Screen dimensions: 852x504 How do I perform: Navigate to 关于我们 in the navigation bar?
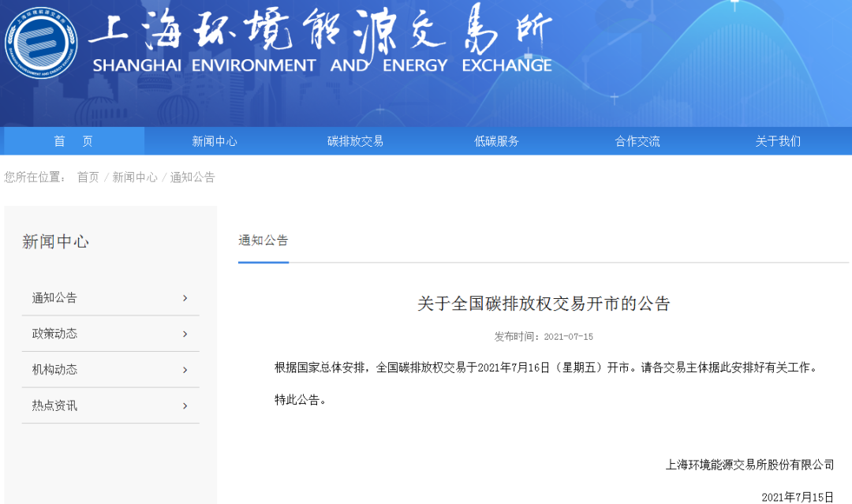tap(778, 141)
